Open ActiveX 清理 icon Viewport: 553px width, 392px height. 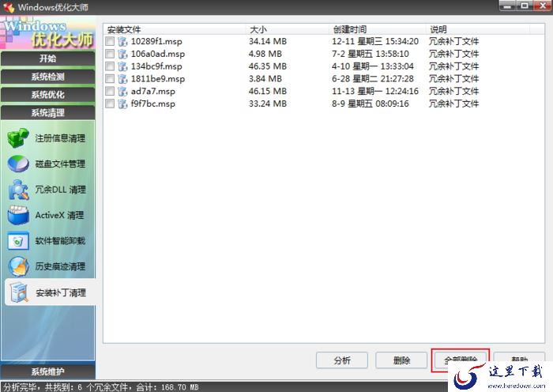[18, 215]
